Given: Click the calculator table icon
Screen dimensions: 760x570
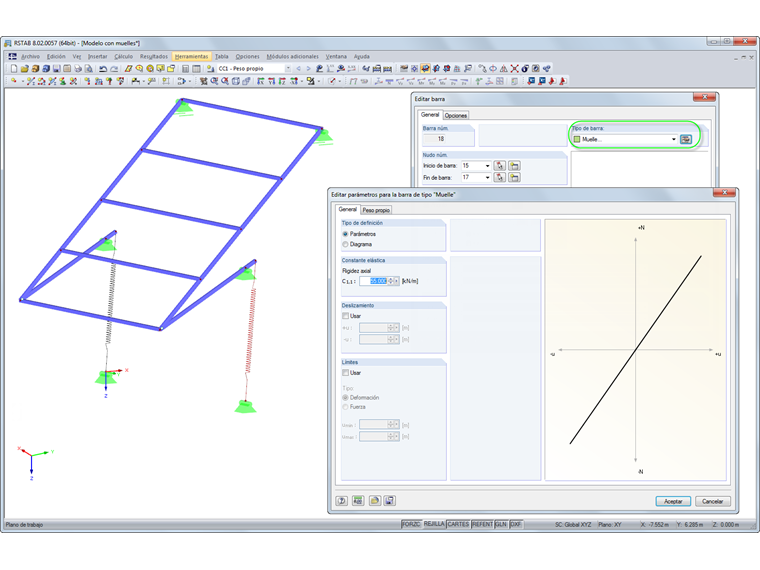Looking at the screenshot, I should tap(186, 69).
